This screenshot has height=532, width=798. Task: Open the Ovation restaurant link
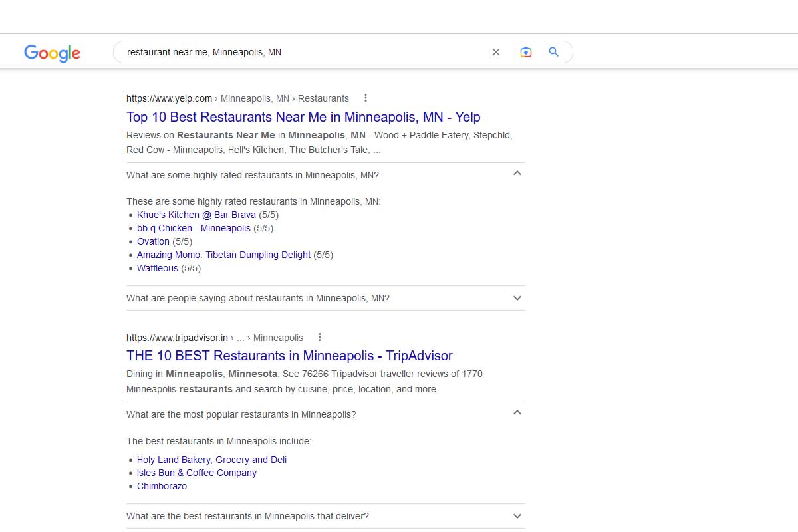153,241
